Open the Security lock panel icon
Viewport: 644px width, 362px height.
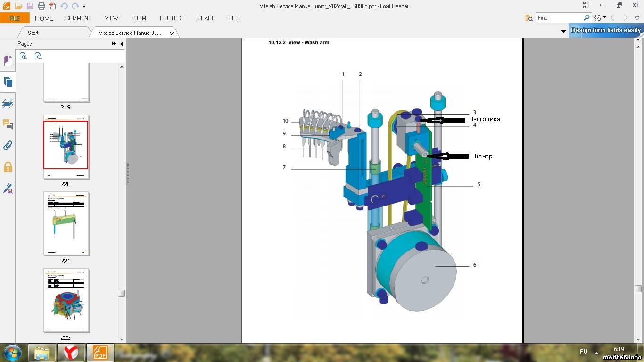tap(8, 167)
